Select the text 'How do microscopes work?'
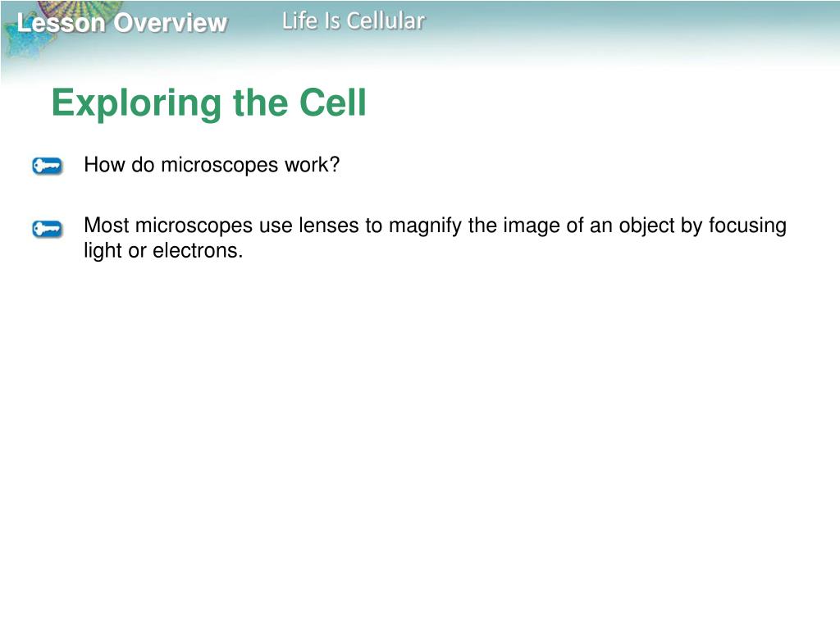 coord(212,164)
